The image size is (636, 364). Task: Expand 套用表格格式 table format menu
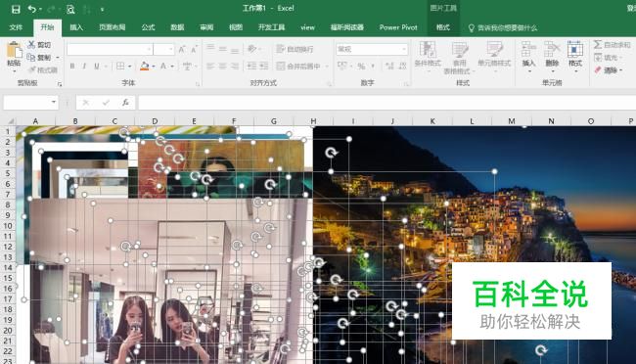pyautogui.click(x=459, y=58)
